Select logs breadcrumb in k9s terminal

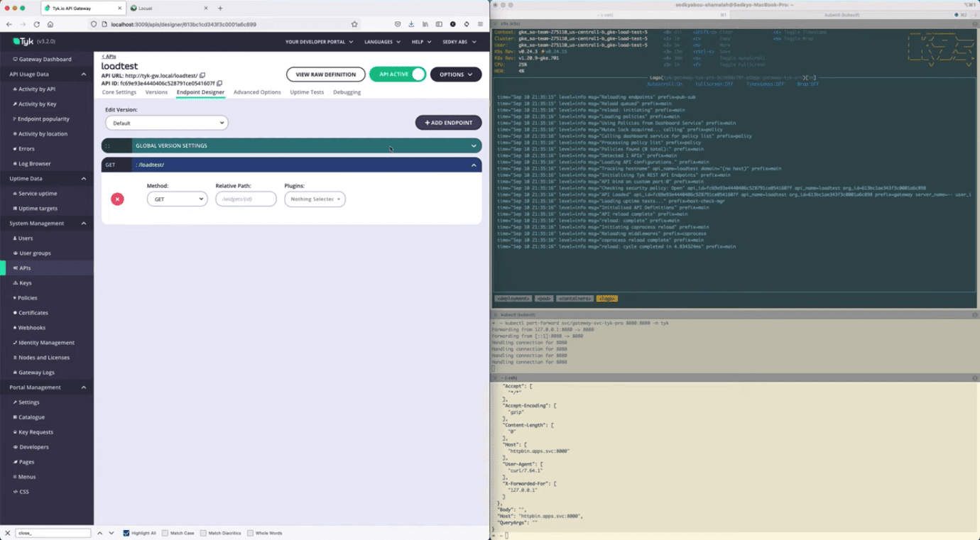point(606,299)
